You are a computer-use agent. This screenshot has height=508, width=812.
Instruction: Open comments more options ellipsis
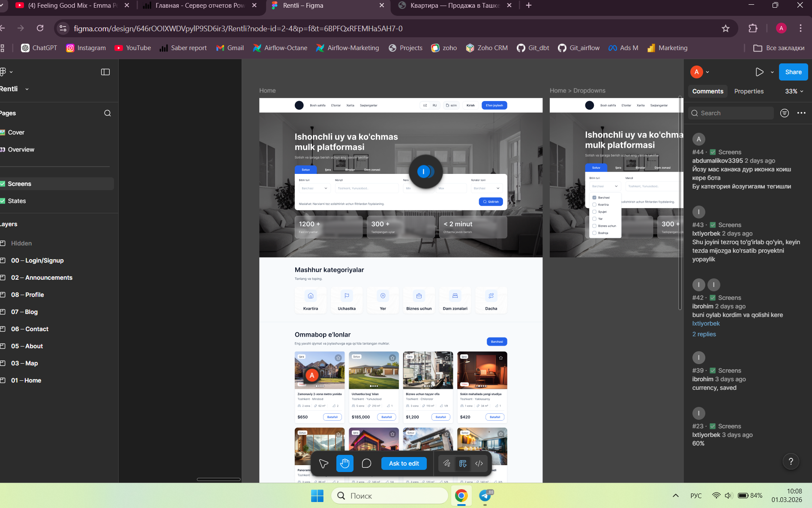(801, 113)
